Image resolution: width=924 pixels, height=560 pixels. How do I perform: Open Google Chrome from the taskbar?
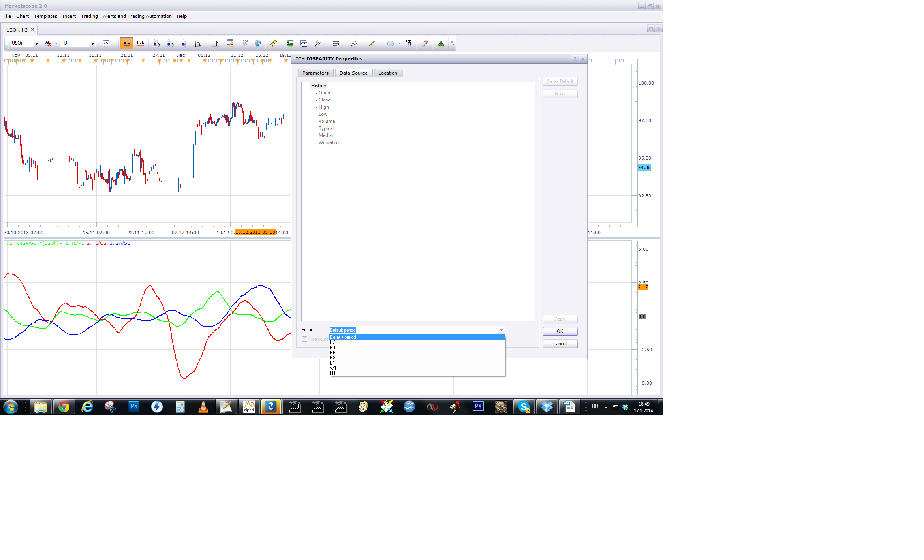64,407
